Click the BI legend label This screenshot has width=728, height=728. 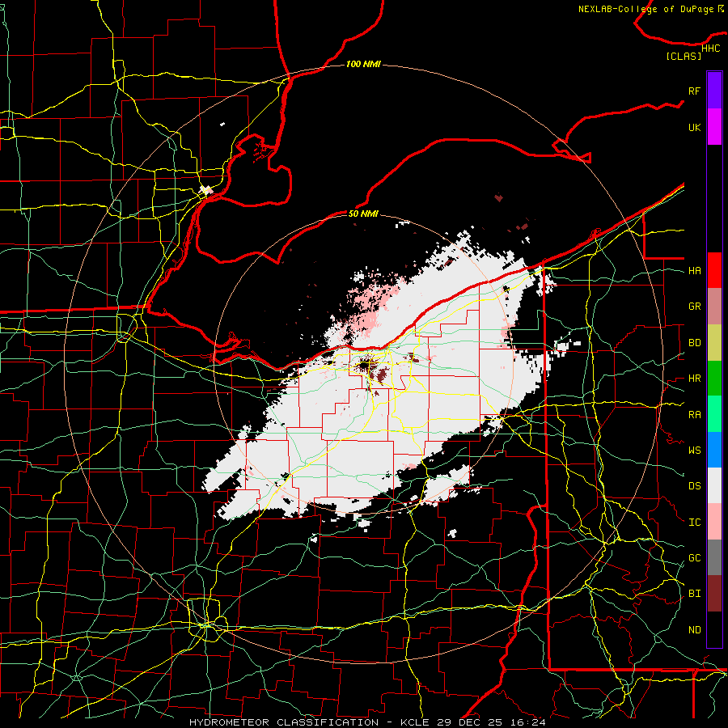coord(694,594)
